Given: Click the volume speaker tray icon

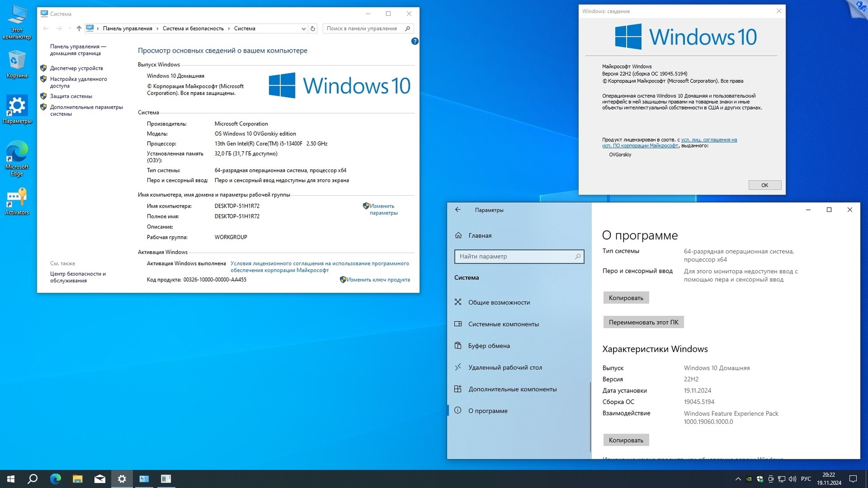Looking at the screenshot, I should 792,479.
